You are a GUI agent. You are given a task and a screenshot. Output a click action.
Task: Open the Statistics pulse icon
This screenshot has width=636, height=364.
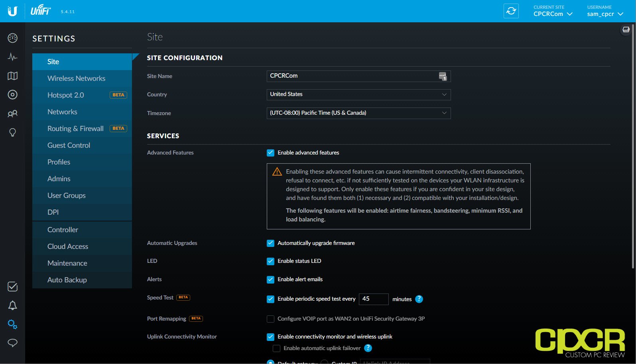pos(12,57)
